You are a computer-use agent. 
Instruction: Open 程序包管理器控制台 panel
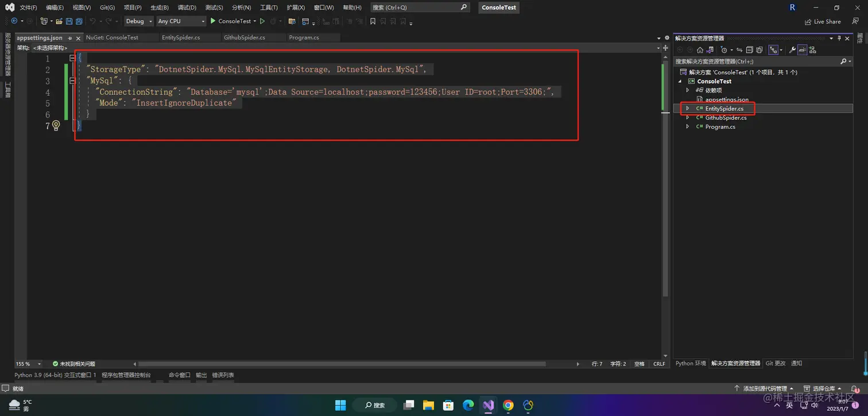[126, 375]
